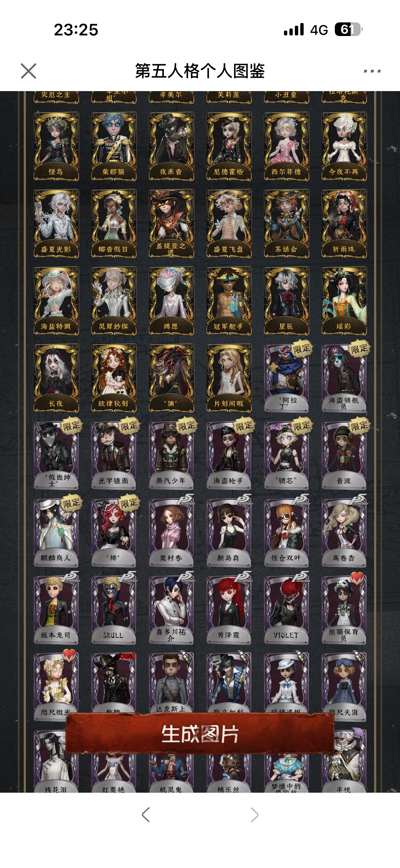400x868 pixels.
Task: Open the 夜来香 skin card
Action: coord(171,146)
